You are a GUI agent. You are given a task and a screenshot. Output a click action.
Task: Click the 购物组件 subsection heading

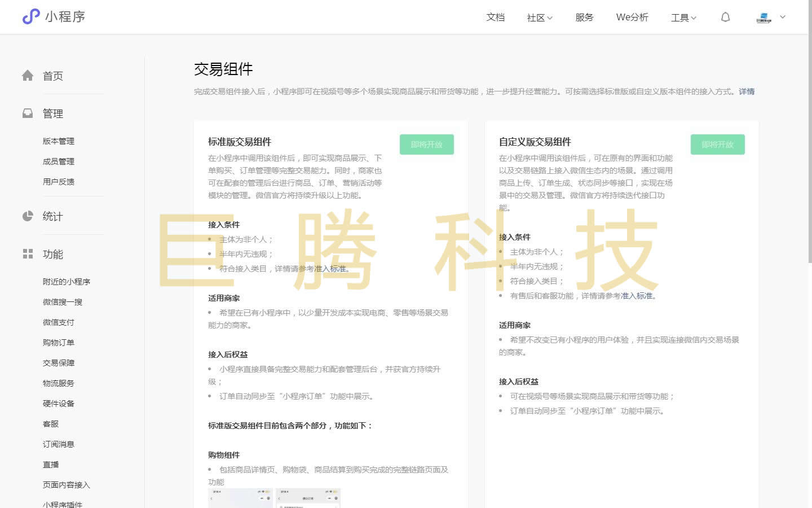pos(224,455)
